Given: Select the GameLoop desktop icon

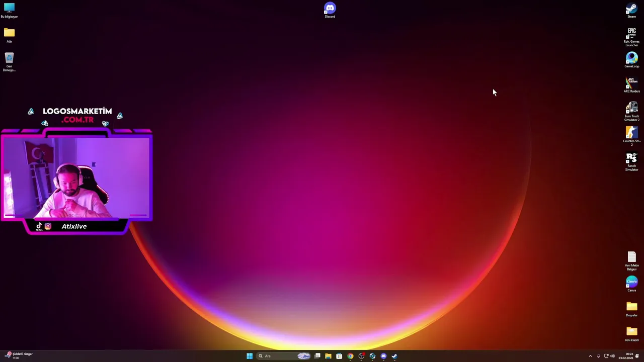Looking at the screenshot, I should coord(631,60).
